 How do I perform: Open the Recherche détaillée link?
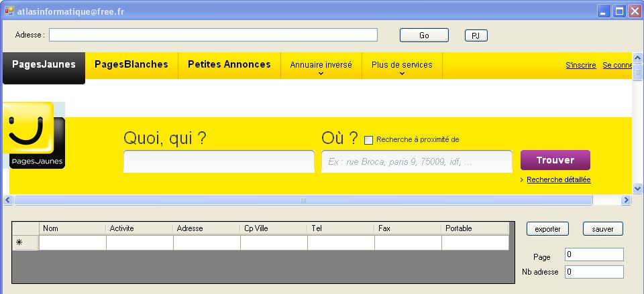coord(559,179)
